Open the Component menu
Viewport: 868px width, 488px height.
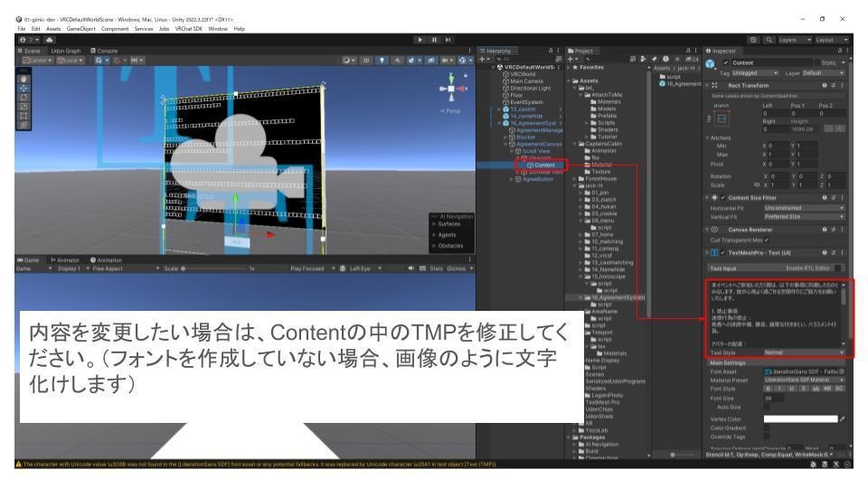coord(115,29)
